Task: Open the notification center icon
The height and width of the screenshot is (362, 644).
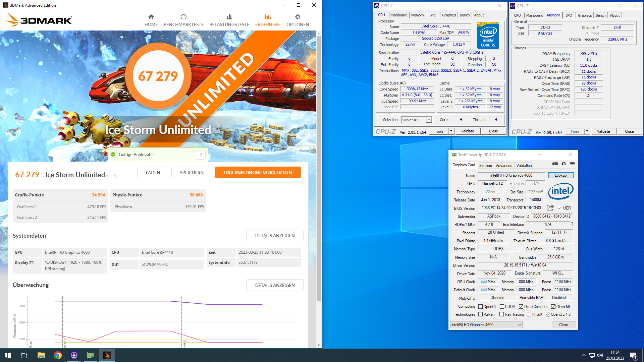Action: coord(633,355)
